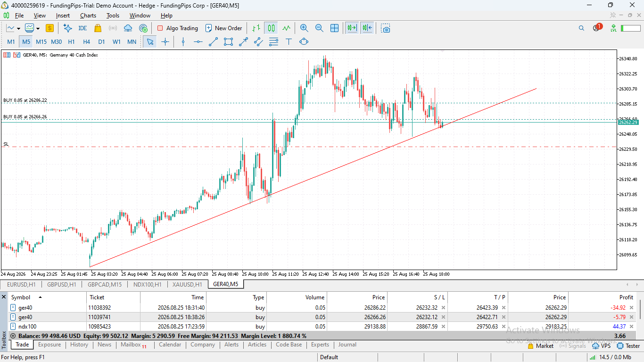Click the green LVL level icon
The width and height of the screenshot is (644, 362).
(613, 28)
